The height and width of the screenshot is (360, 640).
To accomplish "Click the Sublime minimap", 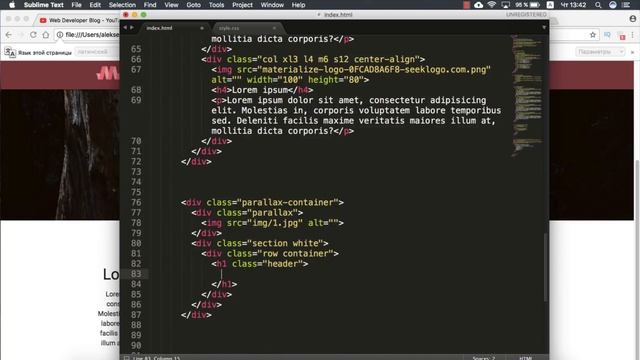I will click(x=527, y=96).
